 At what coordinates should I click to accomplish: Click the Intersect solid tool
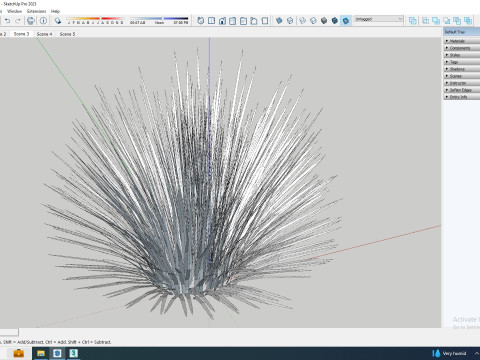pos(425,21)
